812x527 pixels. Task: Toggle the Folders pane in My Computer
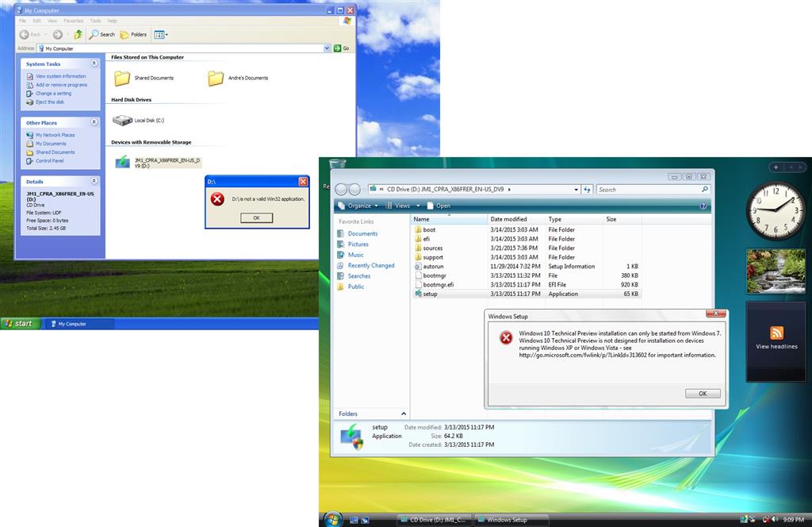pyautogui.click(x=133, y=35)
